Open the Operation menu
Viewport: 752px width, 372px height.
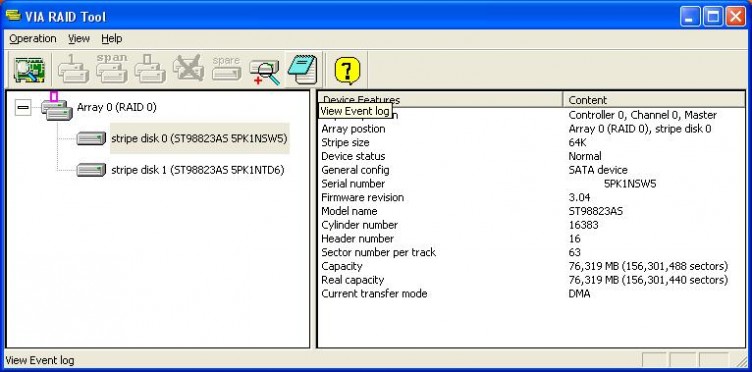[x=33, y=38]
